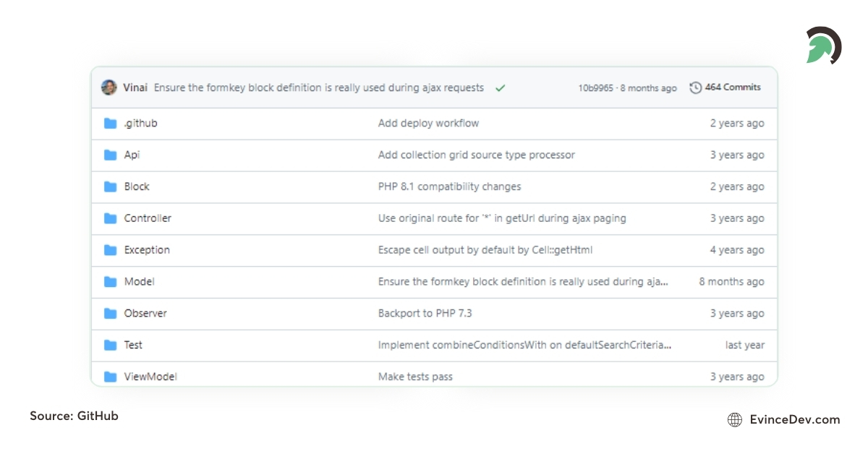Click the green checkmark status indicator

(500, 87)
